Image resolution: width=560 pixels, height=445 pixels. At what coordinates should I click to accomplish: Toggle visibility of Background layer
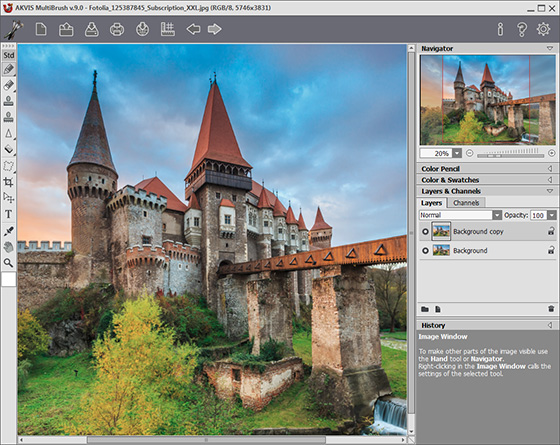point(425,250)
